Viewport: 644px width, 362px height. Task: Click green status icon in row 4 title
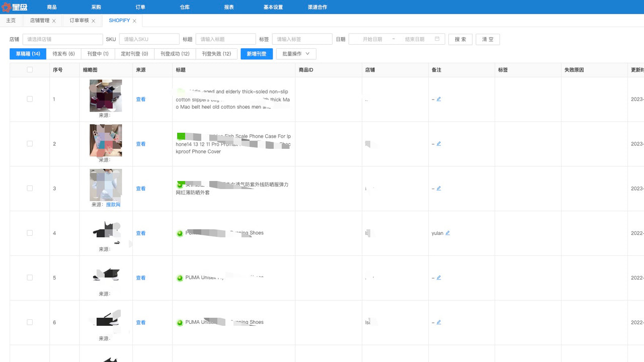[180, 233]
